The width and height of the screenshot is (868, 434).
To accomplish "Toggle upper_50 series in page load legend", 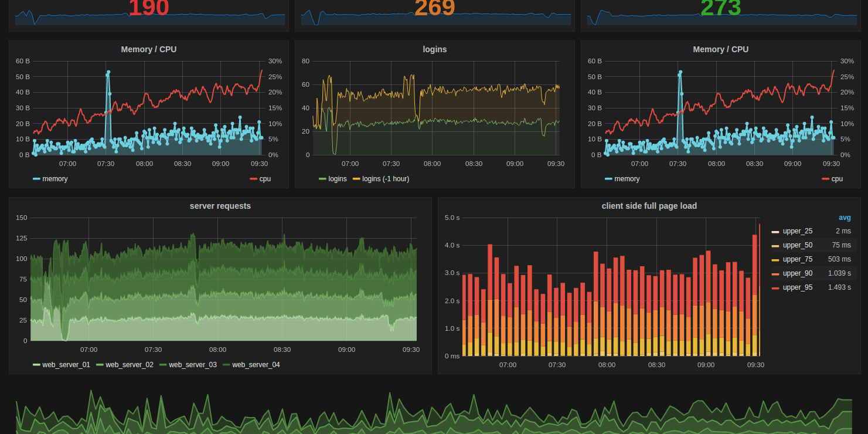I will [798, 245].
